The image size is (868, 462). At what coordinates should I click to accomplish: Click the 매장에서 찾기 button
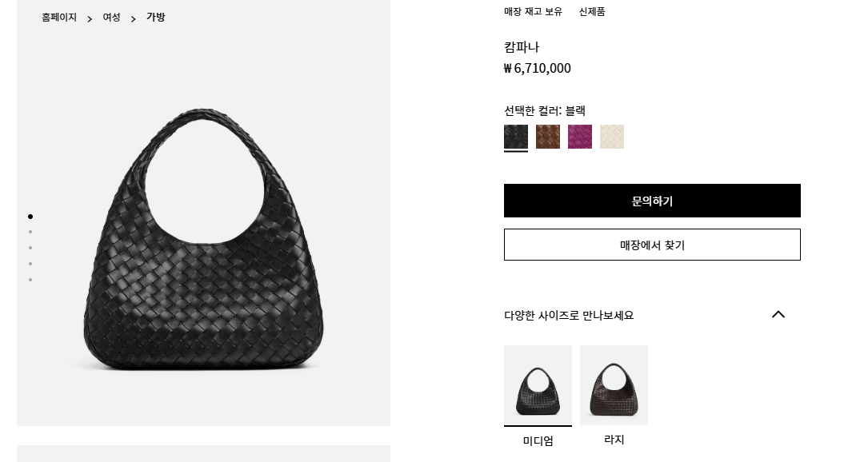[652, 245]
